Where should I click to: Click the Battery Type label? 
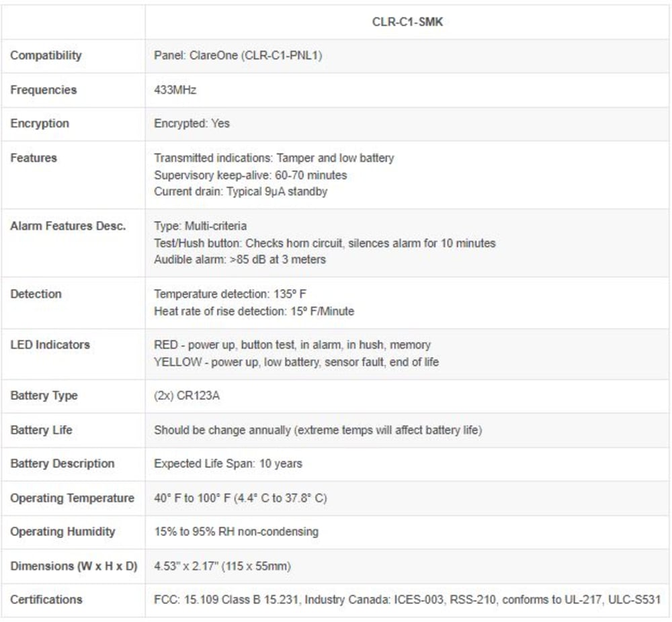click(x=44, y=396)
